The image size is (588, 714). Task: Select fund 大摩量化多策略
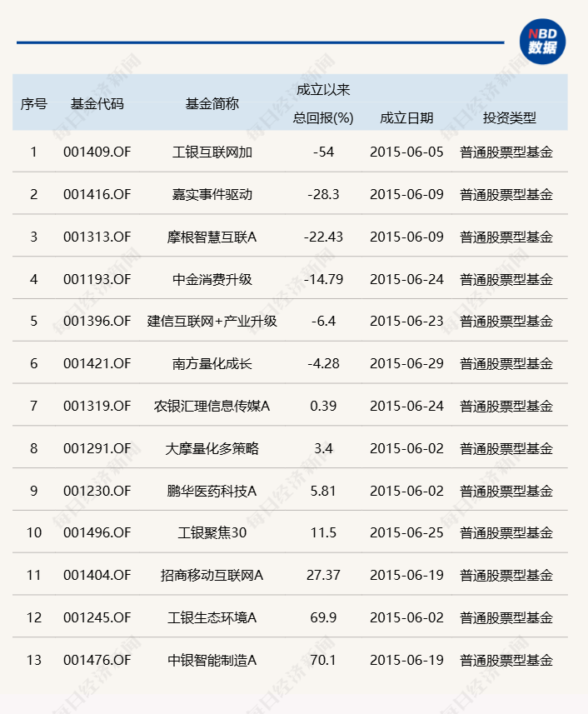212,448
